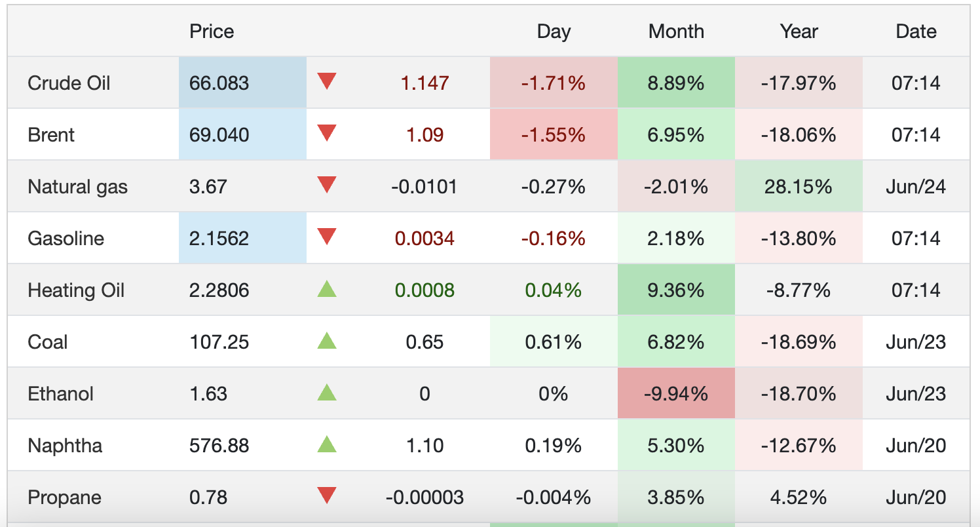This screenshot has height=527, width=980.
Task: Open the Ethanol commodity link
Action: 60,394
